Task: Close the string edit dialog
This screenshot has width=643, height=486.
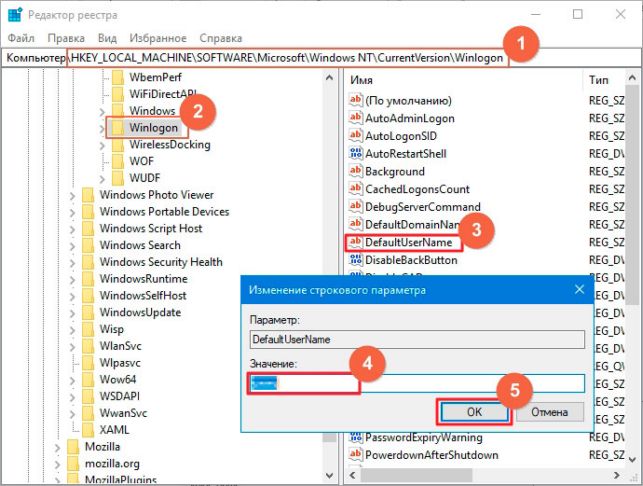Action: coord(579,290)
